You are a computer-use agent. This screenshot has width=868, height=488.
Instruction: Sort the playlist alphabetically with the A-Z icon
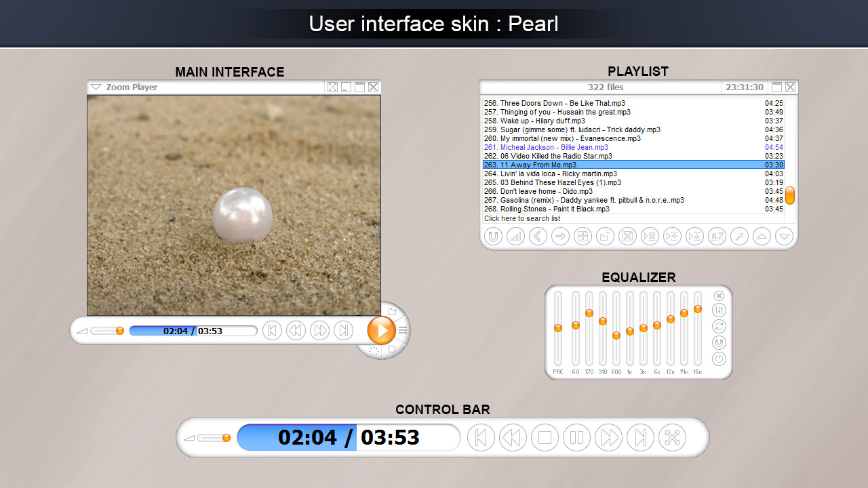717,236
